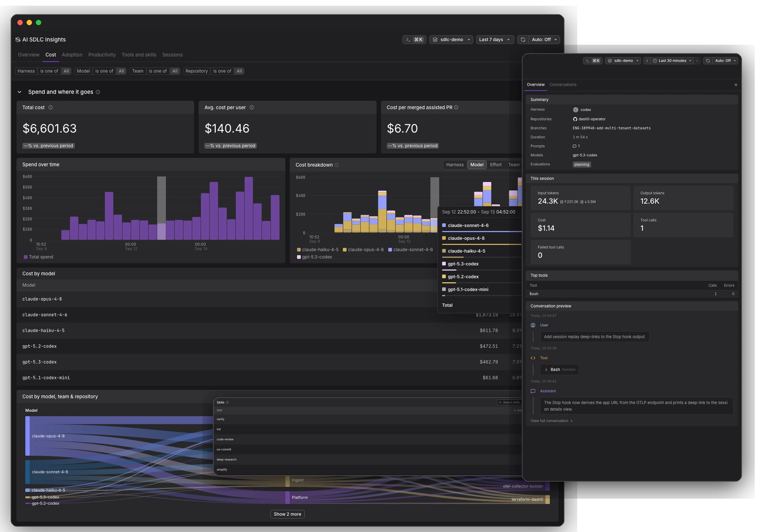Expand the Bash function tool call
The image size is (781, 532).
pyautogui.click(x=559, y=370)
